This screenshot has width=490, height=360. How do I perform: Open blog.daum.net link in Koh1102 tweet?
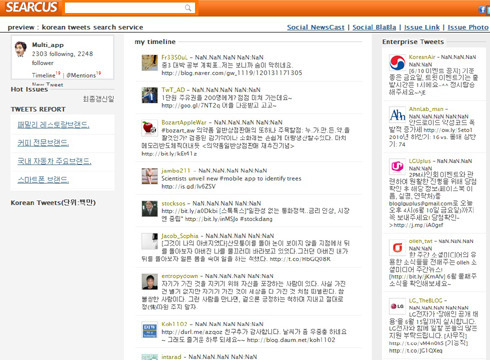click(x=291, y=340)
